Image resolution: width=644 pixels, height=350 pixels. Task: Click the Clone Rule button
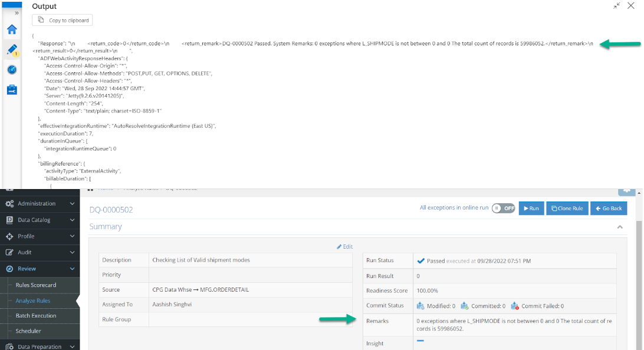click(x=567, y=209)
